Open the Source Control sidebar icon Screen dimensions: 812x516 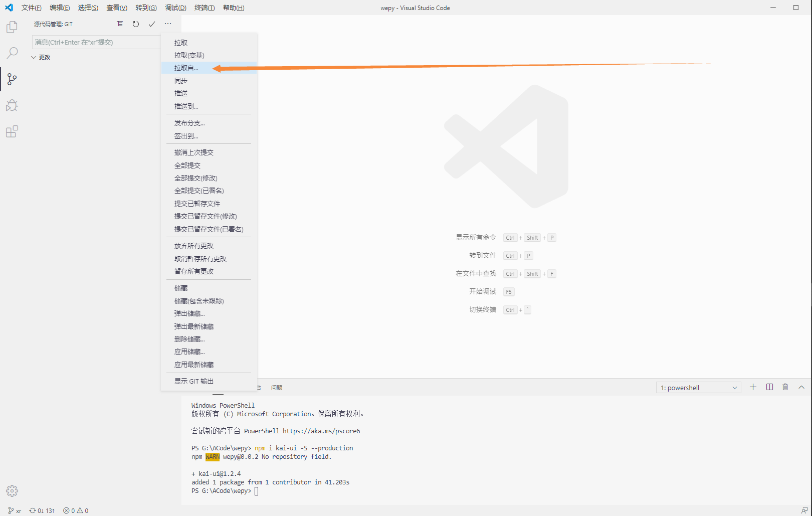tap(12, 79)
